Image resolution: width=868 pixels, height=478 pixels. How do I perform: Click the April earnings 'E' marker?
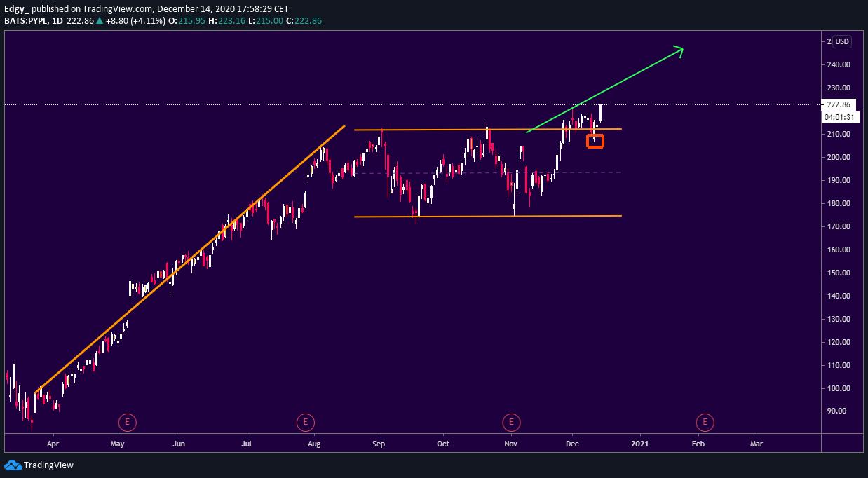127,422
